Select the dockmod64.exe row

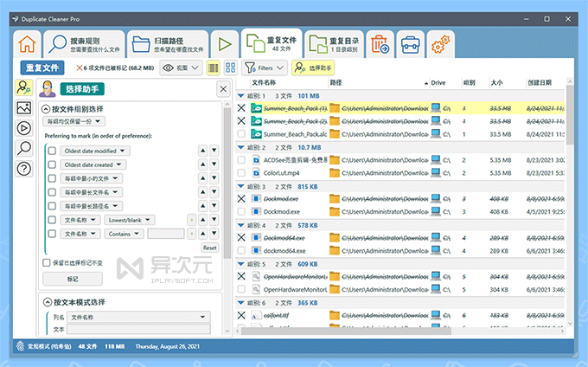click(x=400, y=251)
